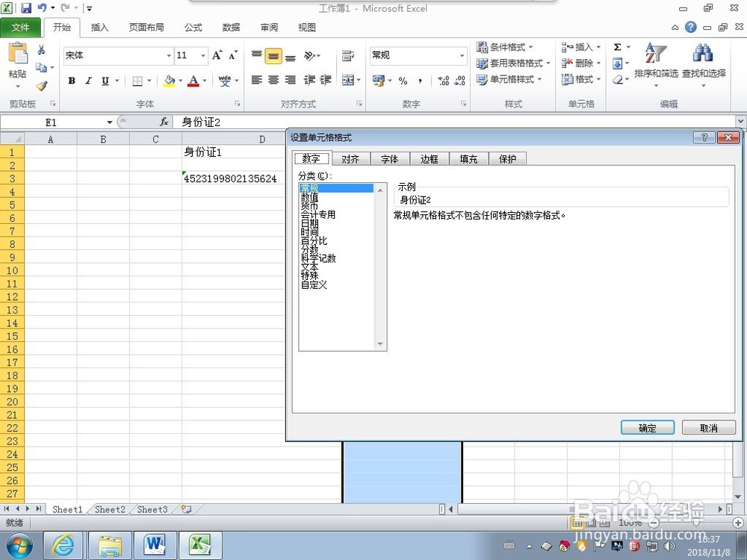Switch to Sheet2 tab
This screenshot has height=560, width=747.
(110, 509)
